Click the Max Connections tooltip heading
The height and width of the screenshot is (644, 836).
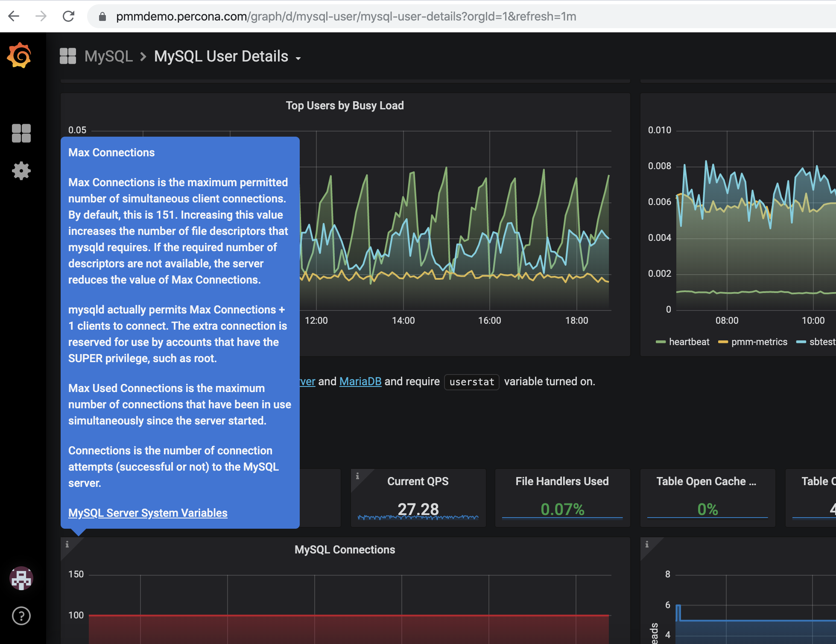[x=111, y=152]
